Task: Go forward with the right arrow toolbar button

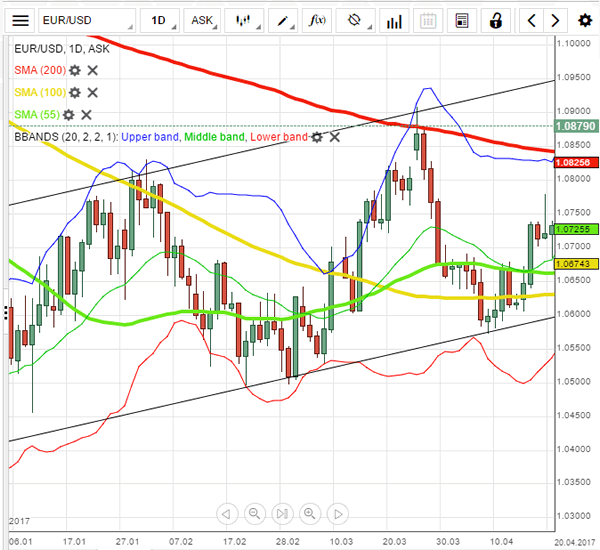Action: 555,20
